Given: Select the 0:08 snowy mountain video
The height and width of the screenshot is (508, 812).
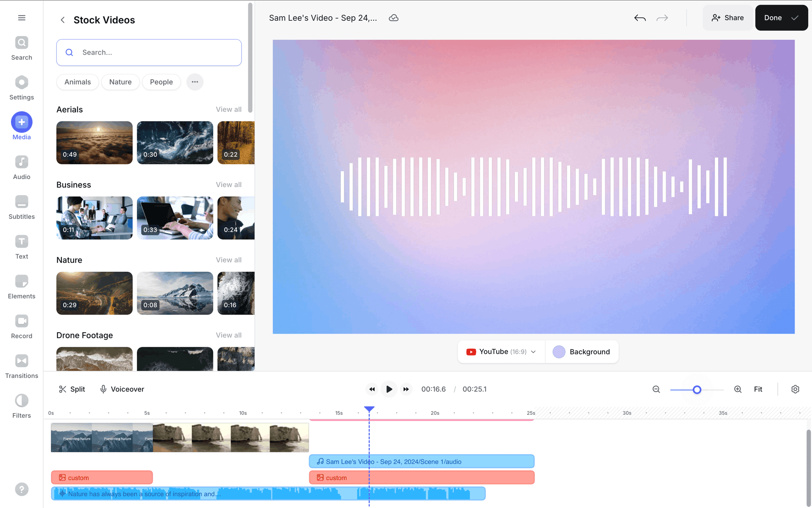Looking at the screenshot, I should (x=175, y=293).
